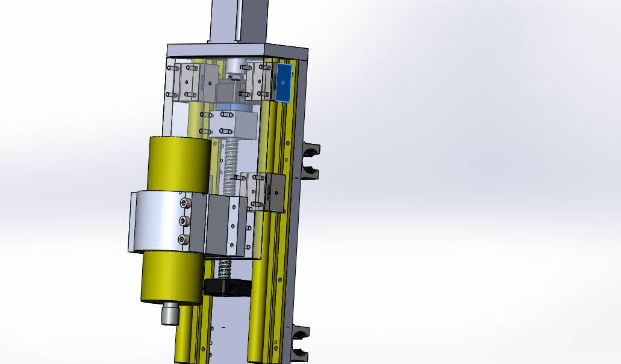Viewport: 621px width, 364px height.
Task: Select the bottom socket screw on clamp
Action: point(183,239)
